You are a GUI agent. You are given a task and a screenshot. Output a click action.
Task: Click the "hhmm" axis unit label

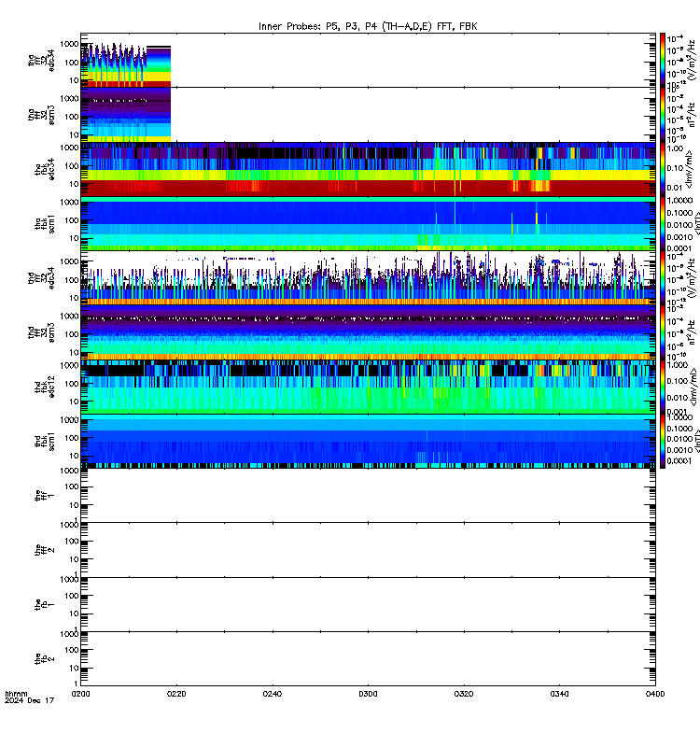tap(16, 694)
